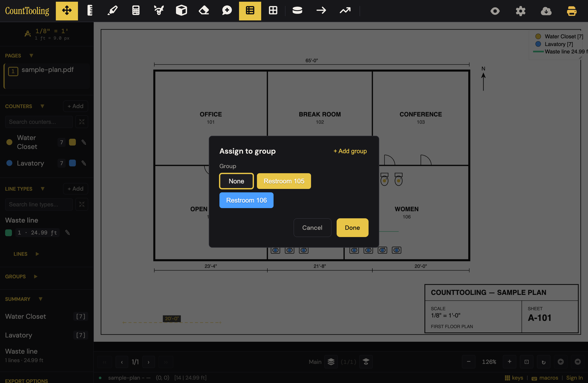588x383 pixels.
Task: Zoom out with minus button
Action: tap(468, 362)
